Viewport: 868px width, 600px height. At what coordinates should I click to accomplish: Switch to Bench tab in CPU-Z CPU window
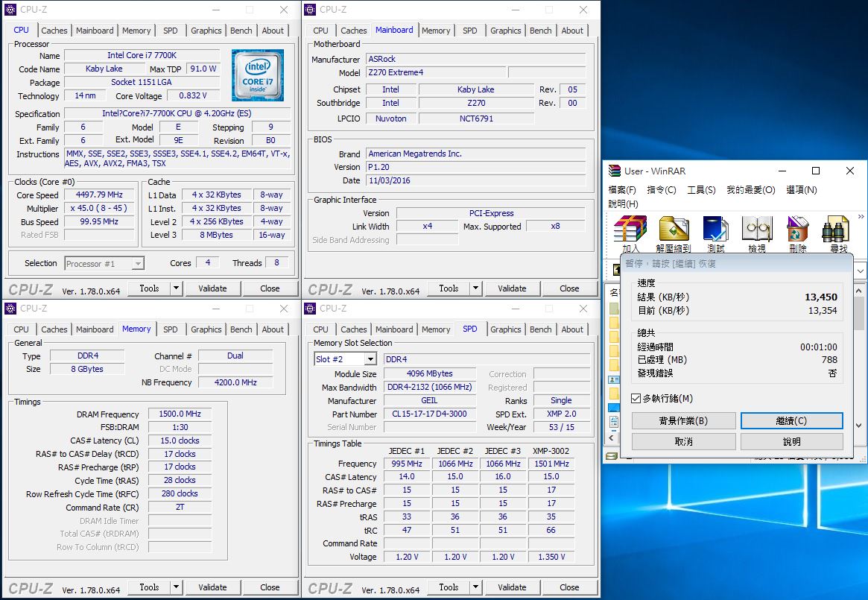click(241, 31)
